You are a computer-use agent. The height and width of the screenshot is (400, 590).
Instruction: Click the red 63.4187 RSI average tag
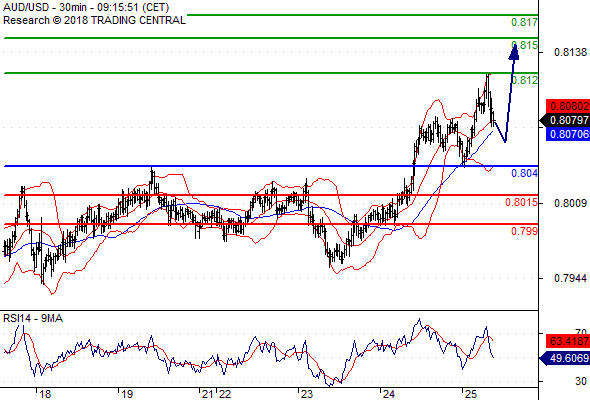(x=568, y=341)
